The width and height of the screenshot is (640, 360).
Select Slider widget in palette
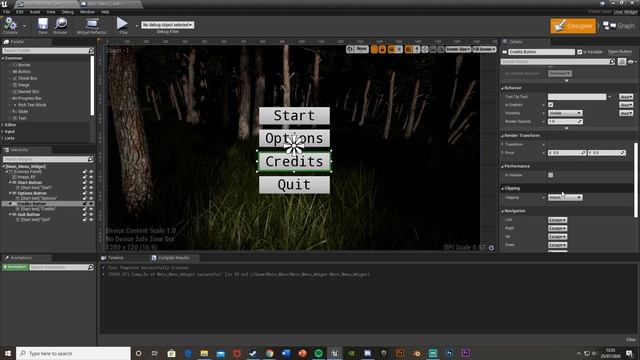[23, 111]
